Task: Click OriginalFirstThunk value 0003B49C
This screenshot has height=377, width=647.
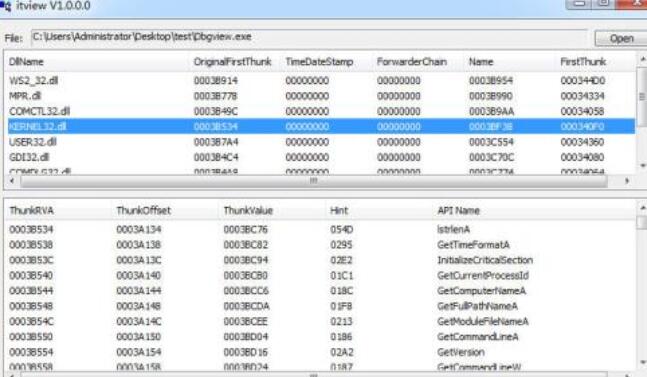Action: (215, 111)
